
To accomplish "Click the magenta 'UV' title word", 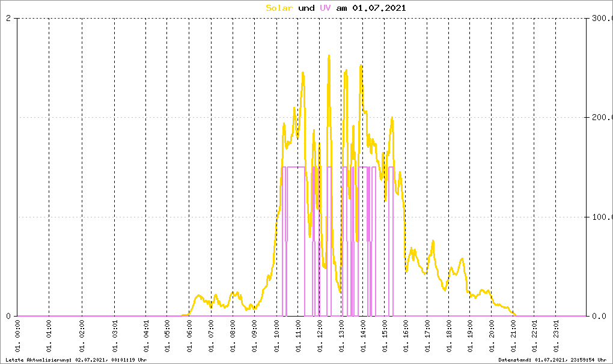I will tap(325, 8).
